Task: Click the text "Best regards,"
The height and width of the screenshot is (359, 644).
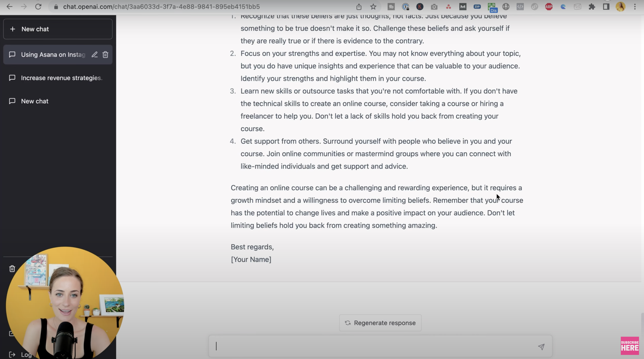Action: point(252,247)
